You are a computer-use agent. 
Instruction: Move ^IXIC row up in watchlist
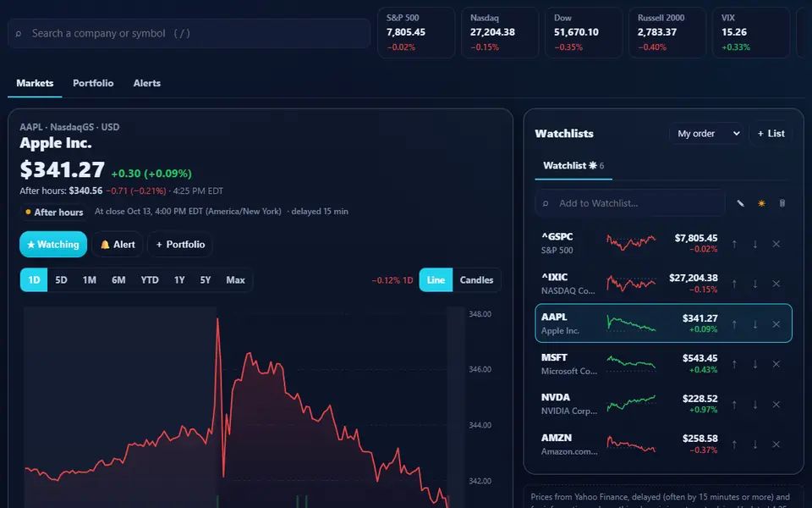(x=734, y=284)
